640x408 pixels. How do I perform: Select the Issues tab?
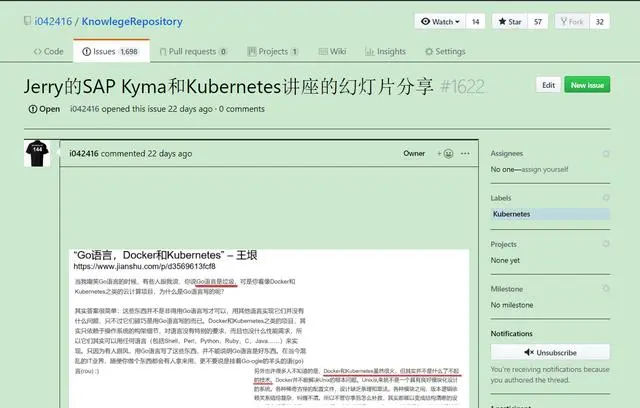(111, 51)
